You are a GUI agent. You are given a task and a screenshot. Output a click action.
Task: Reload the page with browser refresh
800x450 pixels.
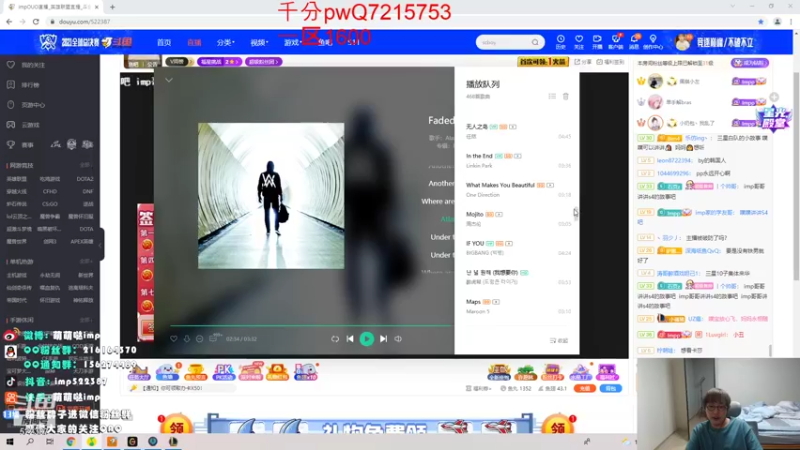[36, 21]
